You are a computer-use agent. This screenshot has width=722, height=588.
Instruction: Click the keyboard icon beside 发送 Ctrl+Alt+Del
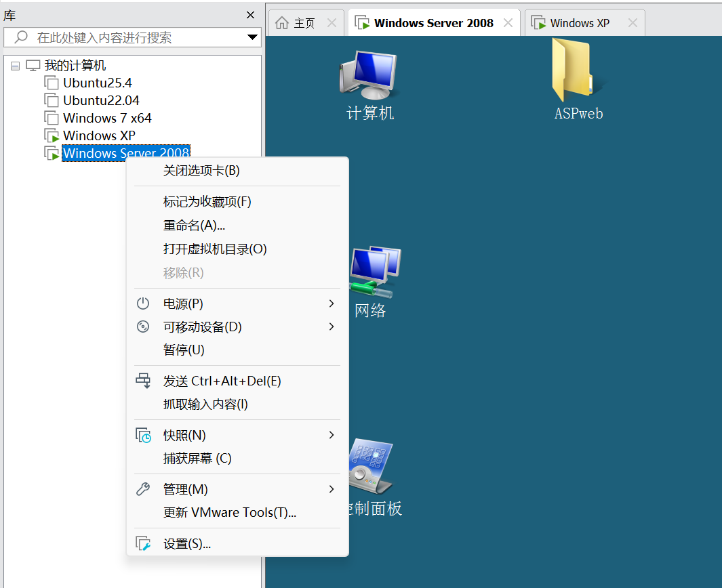[143, 381]
